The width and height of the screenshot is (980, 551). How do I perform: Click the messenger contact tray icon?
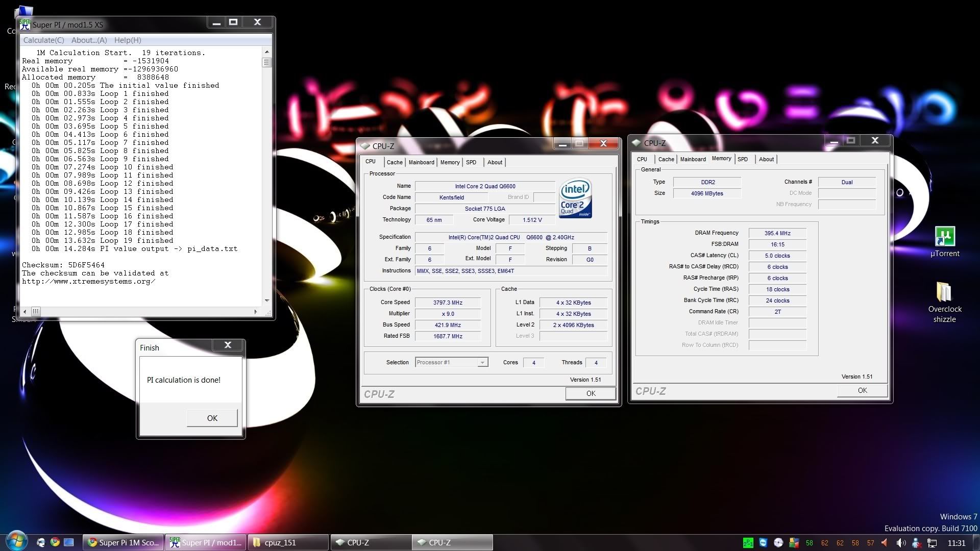916,543
